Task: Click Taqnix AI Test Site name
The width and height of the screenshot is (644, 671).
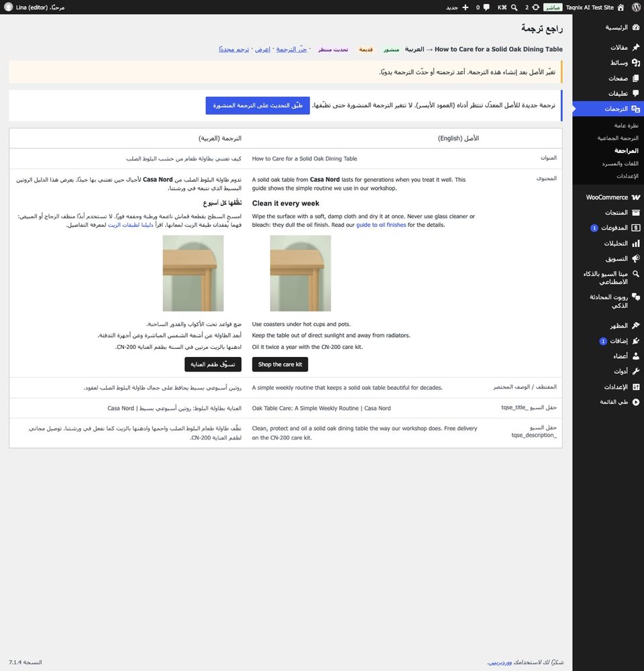Action: pos(590,7)
